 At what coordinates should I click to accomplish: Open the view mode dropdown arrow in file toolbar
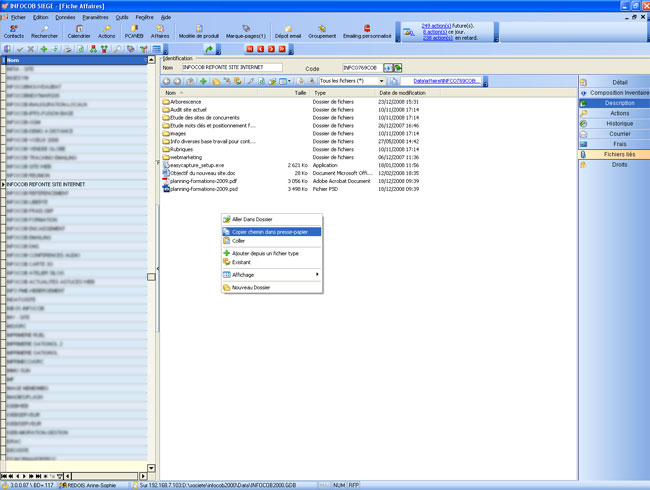pos(289,81)
